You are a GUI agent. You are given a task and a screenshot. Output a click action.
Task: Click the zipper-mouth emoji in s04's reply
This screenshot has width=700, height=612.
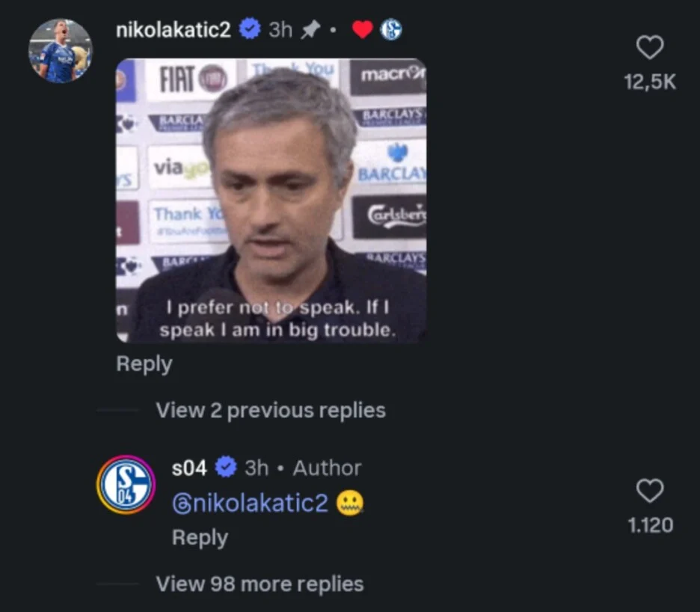351,503
